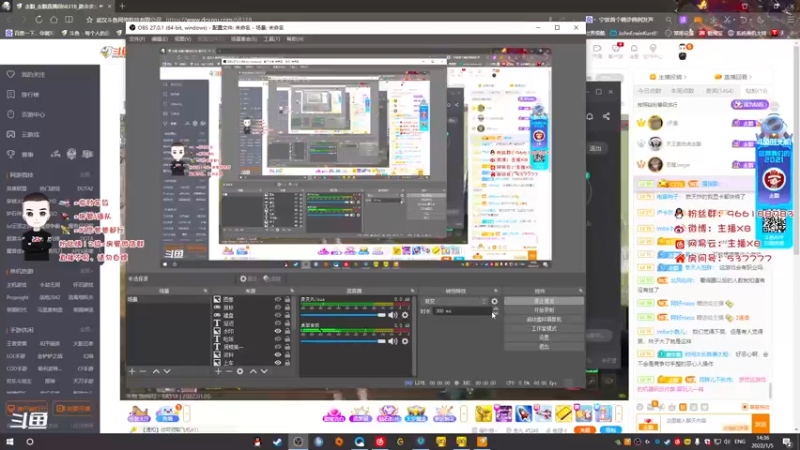Image resolution: width=800 pixels, height=450 pixels.
Task: Remove the selected source with minus icon
Action: coord(229,371)
